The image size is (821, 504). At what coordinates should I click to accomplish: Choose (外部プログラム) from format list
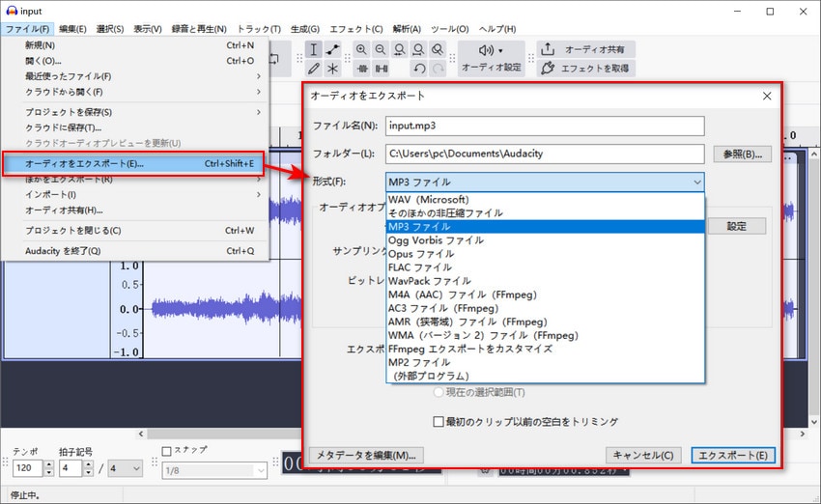[x=545, y=377]
